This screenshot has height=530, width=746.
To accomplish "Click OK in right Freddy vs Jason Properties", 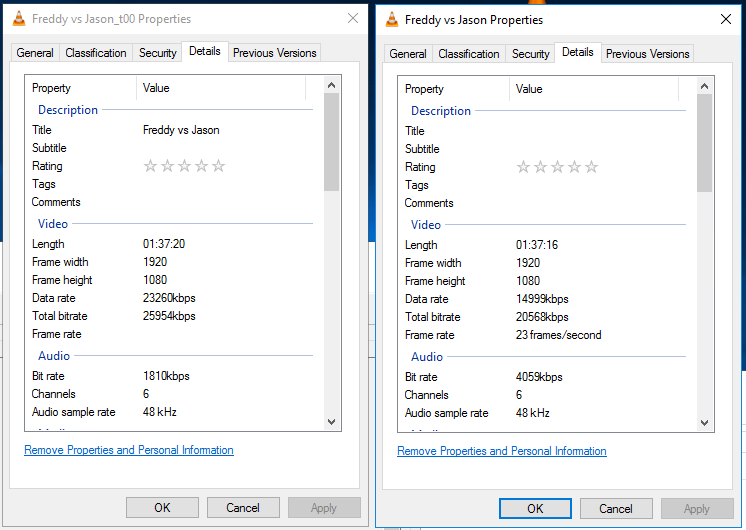I will 535,509.
